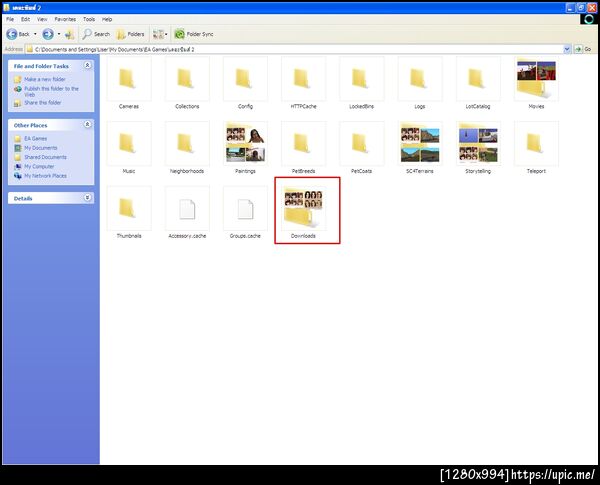Click the Search toolbar button
Image resolution: width=600 pixels, height=485 pixels.
click(x=96, y=34)
